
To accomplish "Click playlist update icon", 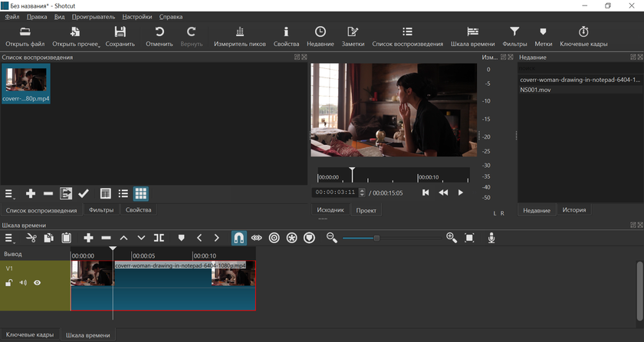I will point(66,193).
